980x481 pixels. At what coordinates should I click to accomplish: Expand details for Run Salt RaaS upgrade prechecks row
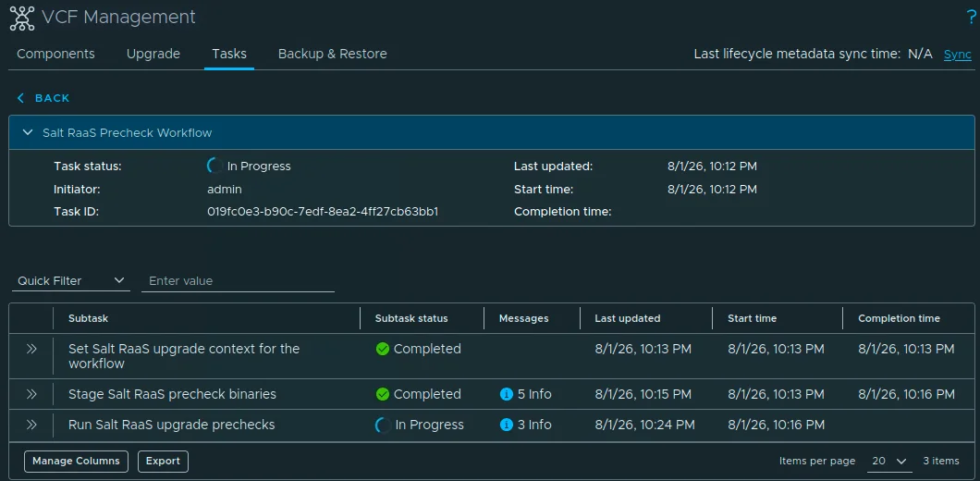pyautogui.click(x=31, y=425)
